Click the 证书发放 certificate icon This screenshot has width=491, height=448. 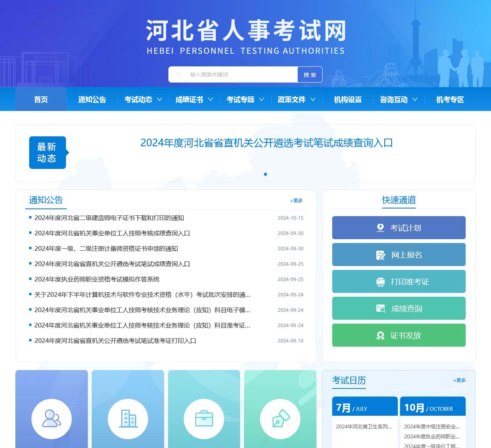click(x=381, y=335)
